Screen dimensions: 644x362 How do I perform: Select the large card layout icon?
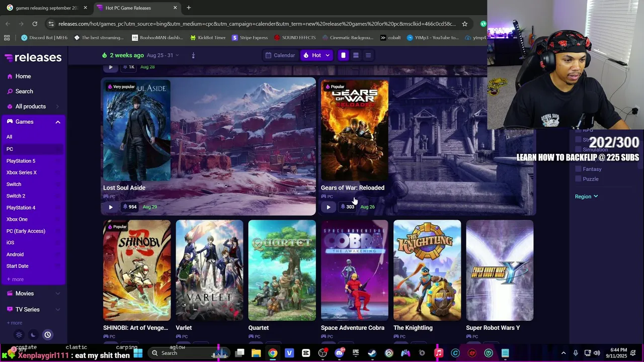click(343, 55)
